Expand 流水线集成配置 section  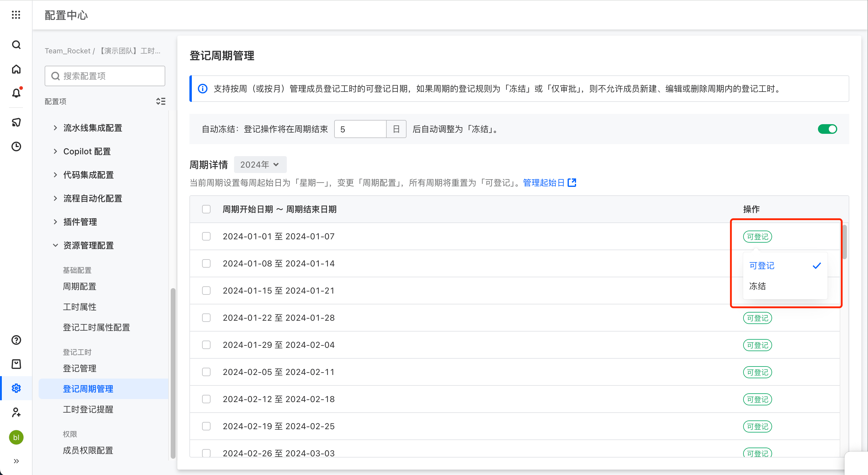point(55,128)
